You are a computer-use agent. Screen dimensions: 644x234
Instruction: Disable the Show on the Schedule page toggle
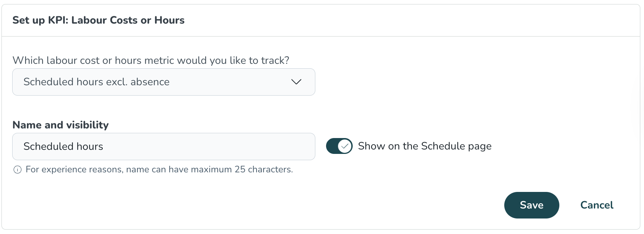(x=339, y=146)
